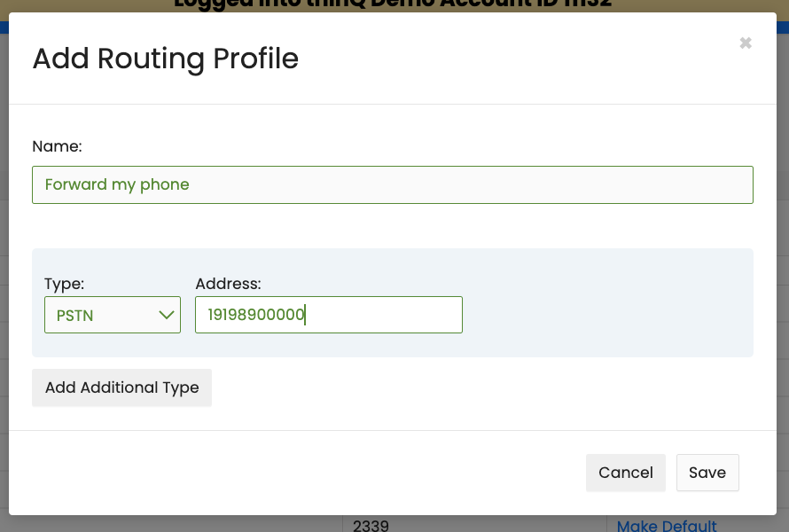Click the Address: label

228,284
